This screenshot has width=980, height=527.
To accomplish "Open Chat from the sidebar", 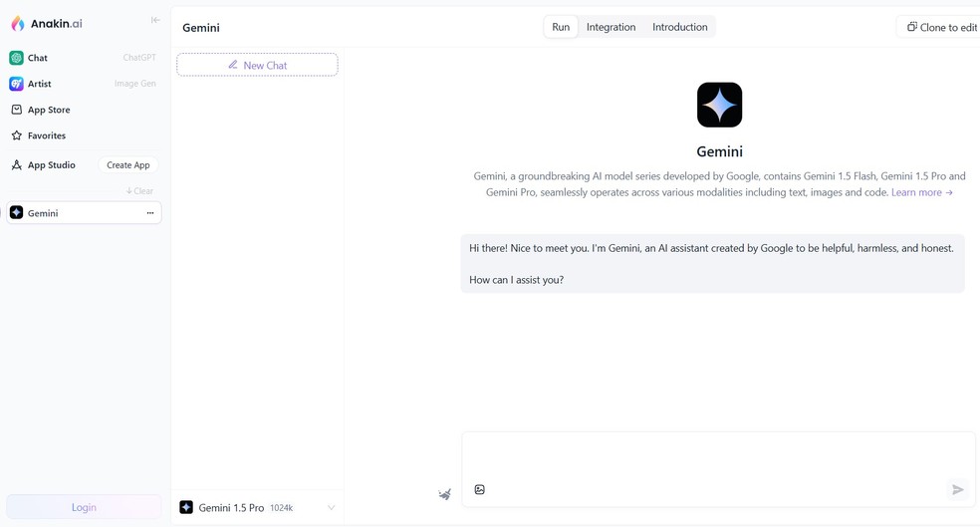I will (83, 58).
